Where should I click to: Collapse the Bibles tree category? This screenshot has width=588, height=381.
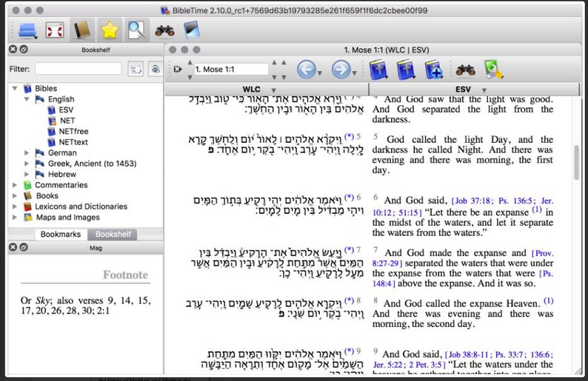coord(15,89)
